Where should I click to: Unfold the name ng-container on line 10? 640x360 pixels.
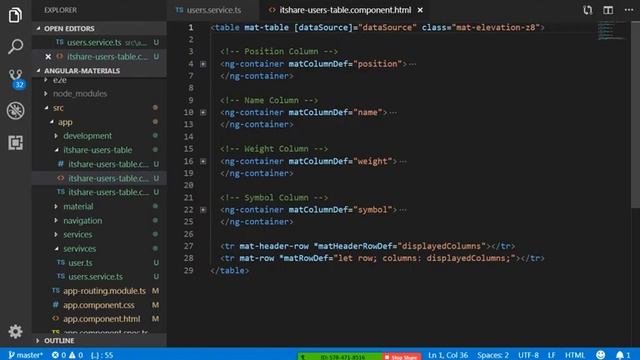tap(203, 113)
